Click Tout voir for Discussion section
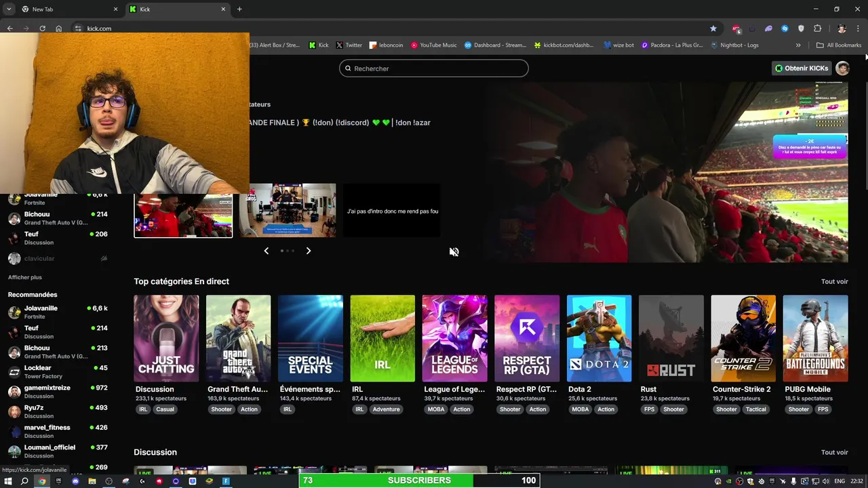 pos(834,452)
